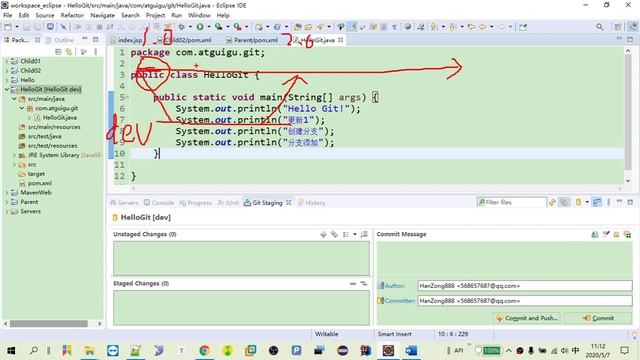Click the New file wizard toolbar icon
Image resolution: width=640 pixels, height=360 pixels.
pos(8,27)
